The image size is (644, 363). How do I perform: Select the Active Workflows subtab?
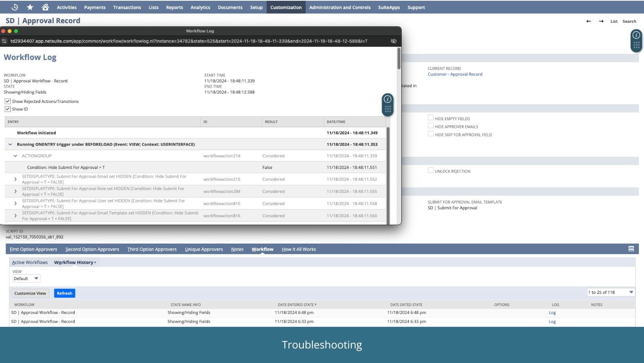(30, 262)
